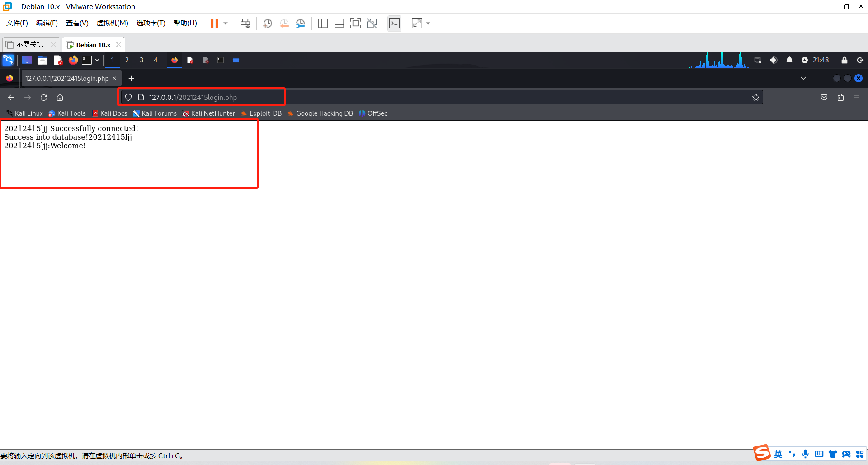Expand the Firefox list all tabs chevron
The width and height of the screenshot is (868, 465).
803,78
